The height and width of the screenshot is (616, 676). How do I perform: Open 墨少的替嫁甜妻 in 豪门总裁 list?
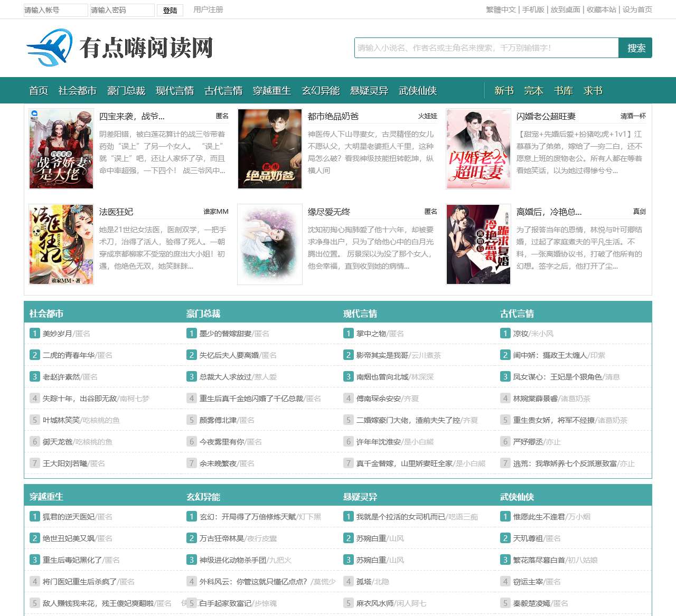[226, 334]
